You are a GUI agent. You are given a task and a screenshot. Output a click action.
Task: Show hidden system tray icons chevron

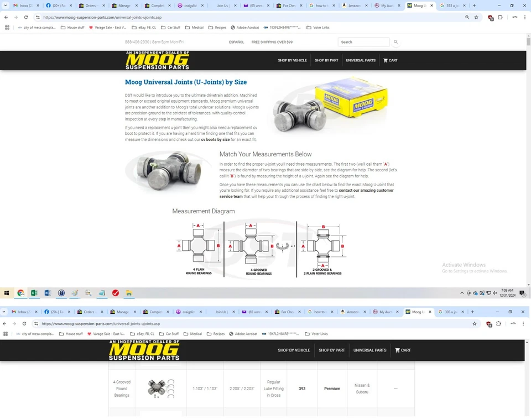click(x=462, y=293)
